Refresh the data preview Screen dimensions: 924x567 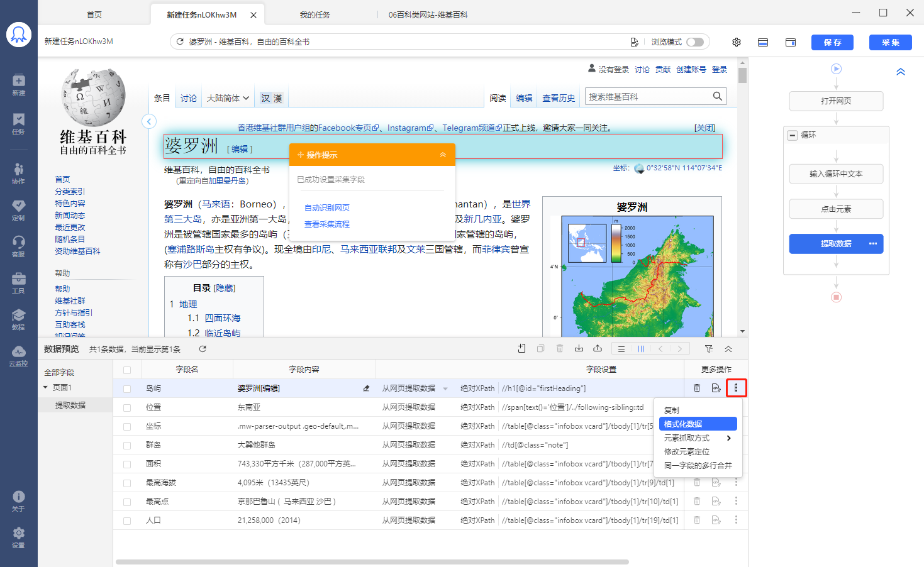point(203,349)
